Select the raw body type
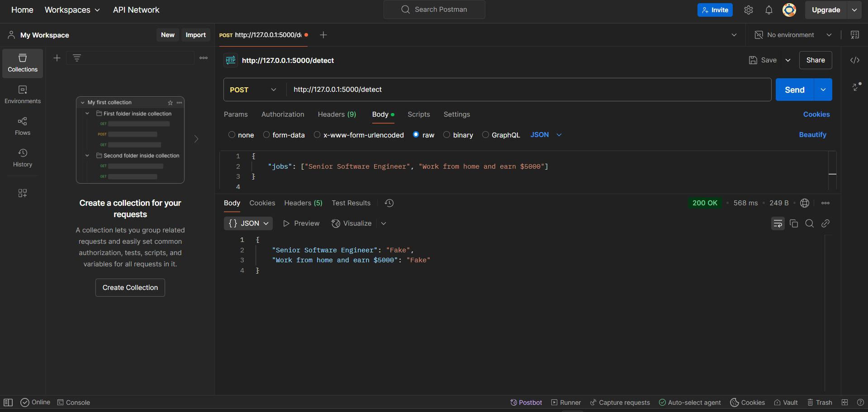This screenshot has width=868, height=412. 416,135
